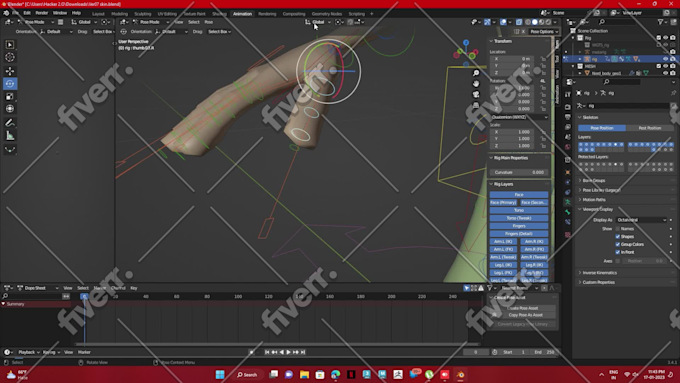The height and width of the screenshot is (383, 680).
Task: Switch to the Rendering workspace tab
Action: point(267,13)
